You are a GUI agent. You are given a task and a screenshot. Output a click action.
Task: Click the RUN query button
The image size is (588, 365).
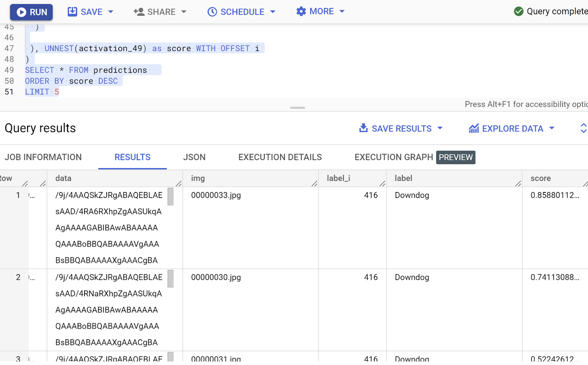(x=31, y=12)
